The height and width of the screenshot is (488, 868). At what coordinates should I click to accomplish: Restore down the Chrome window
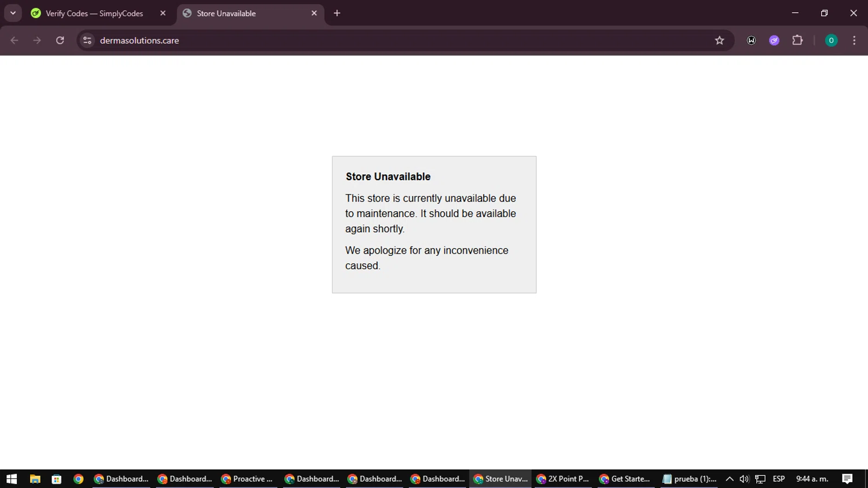[x=824, y=13]
